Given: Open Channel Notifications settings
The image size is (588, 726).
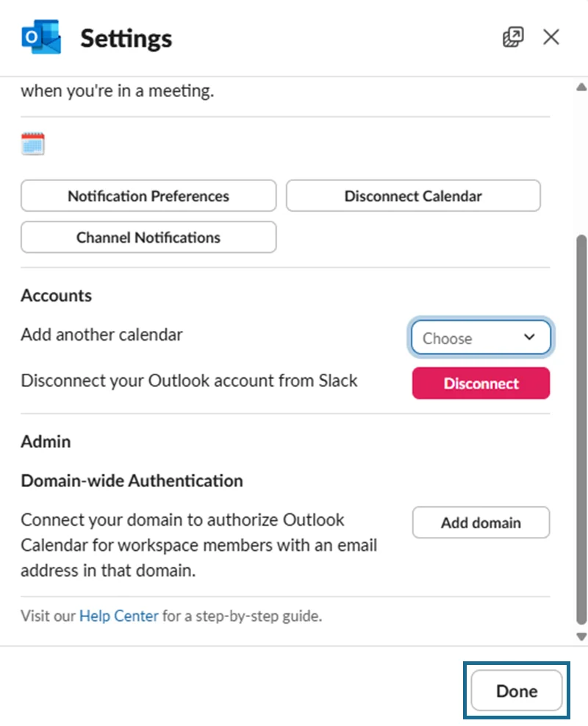Looking at the screenshot, I should point(148,238).
